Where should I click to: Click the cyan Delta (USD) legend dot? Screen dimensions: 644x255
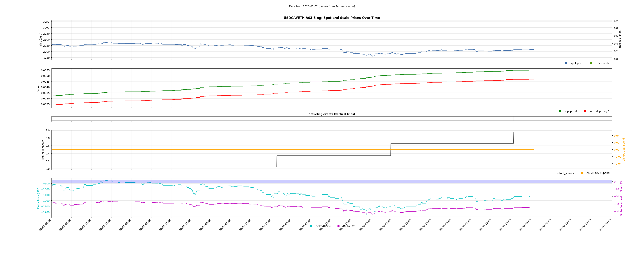311,226
